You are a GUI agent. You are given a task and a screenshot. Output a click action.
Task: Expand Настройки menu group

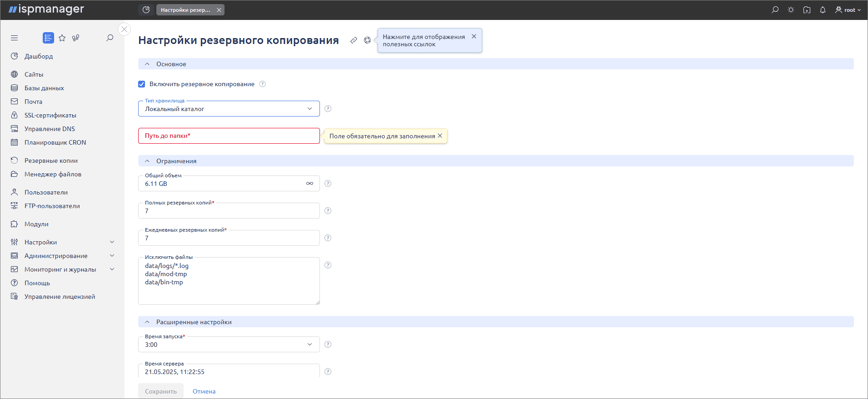pyautogui.click(x=62, y=242)
